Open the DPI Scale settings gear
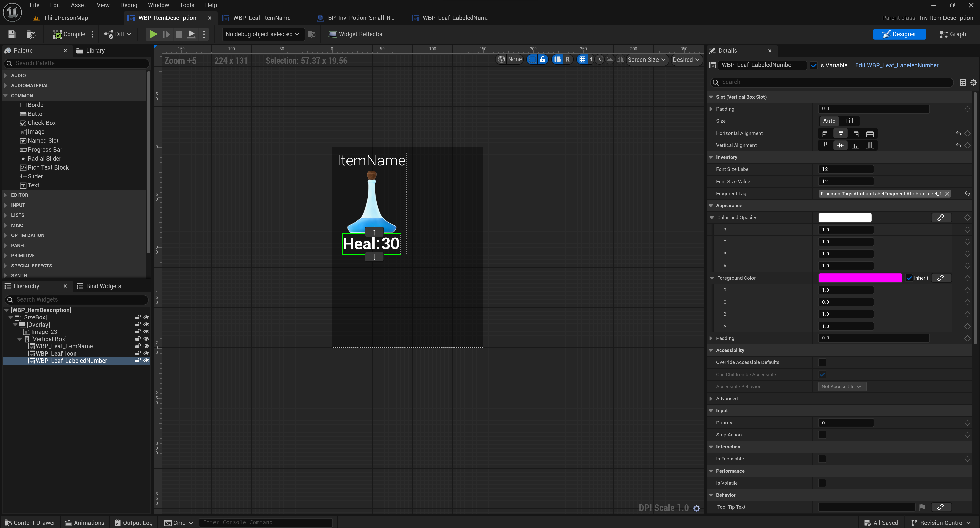The height and width of the screenshot is (528, 980). coord(697,508)
